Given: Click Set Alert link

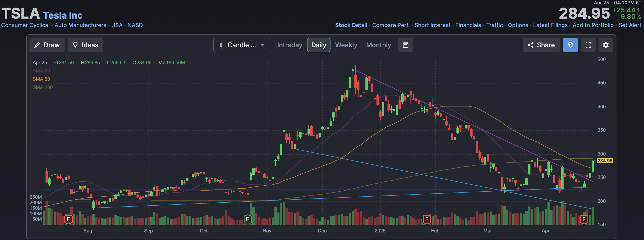Looking at the screenshot, I should 630,25.
